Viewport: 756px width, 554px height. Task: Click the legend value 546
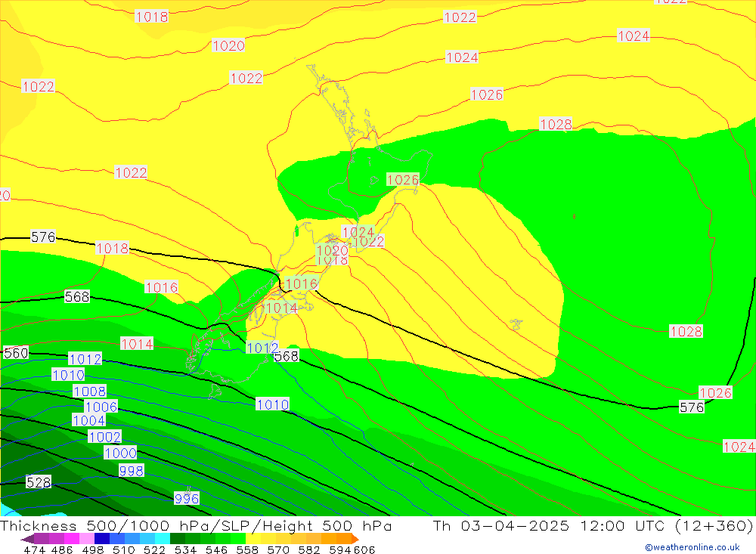click(x=216, y=549)
